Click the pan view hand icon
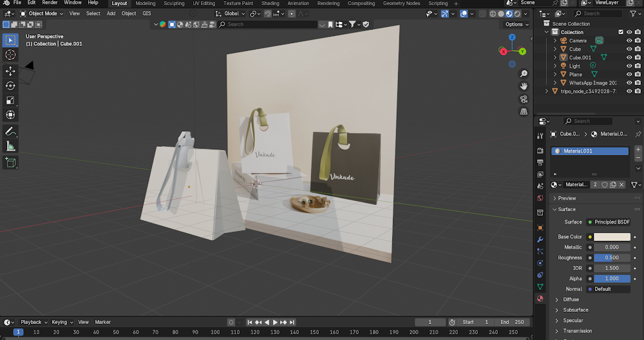644x340 pixels. tap(524, 86)
